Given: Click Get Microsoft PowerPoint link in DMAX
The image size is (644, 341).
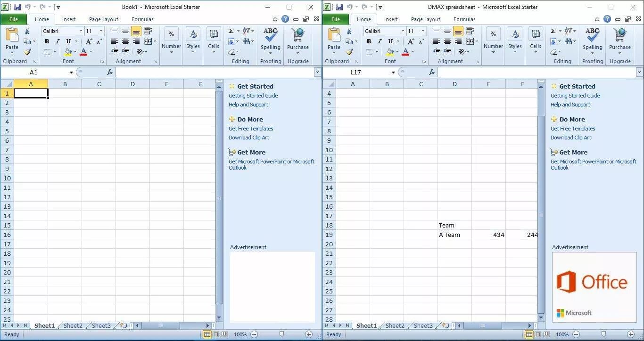Looking at the screenshot, I should pos(594,164).
